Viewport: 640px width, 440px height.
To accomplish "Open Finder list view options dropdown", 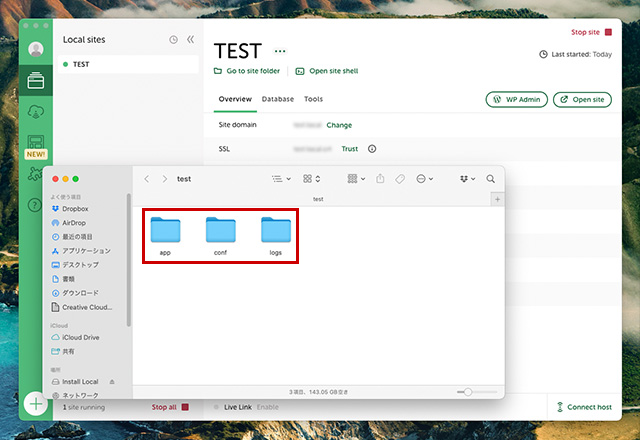I will (281, 179).
